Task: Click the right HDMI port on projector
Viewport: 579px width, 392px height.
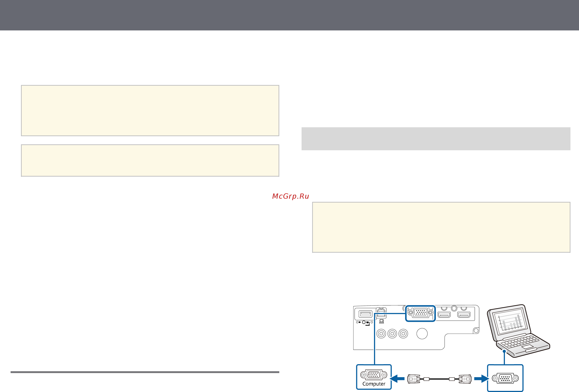Action: tap(464, 315)
